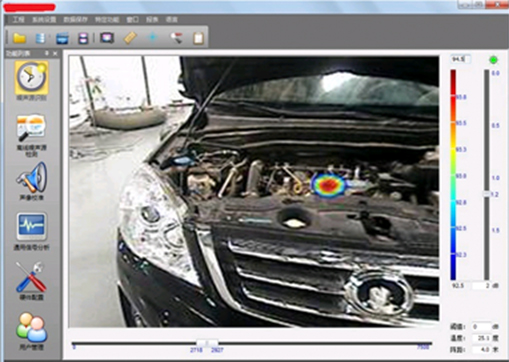Toggle the green status indicator light
This screenshot has height=362, width=509.
[493, 60]
